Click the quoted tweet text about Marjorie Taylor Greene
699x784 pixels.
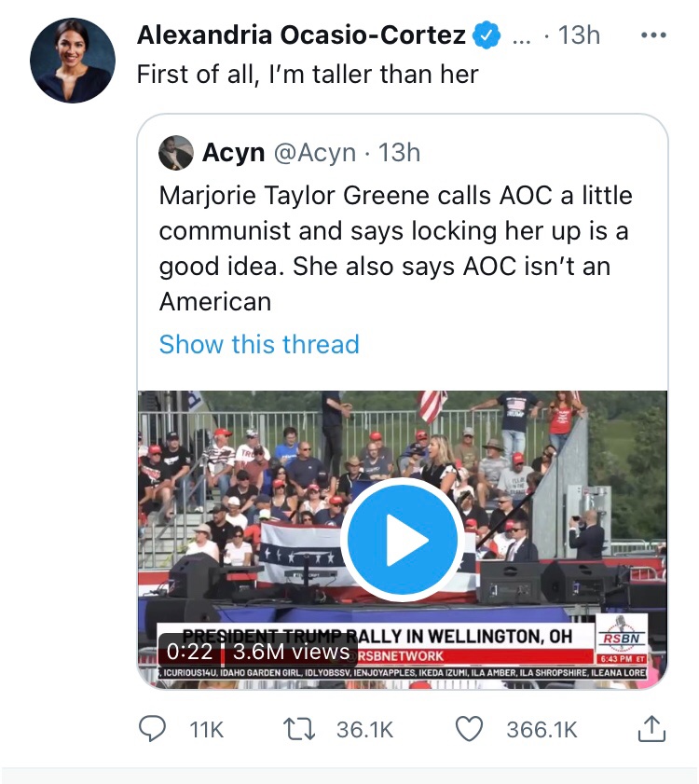click(396, 248)
